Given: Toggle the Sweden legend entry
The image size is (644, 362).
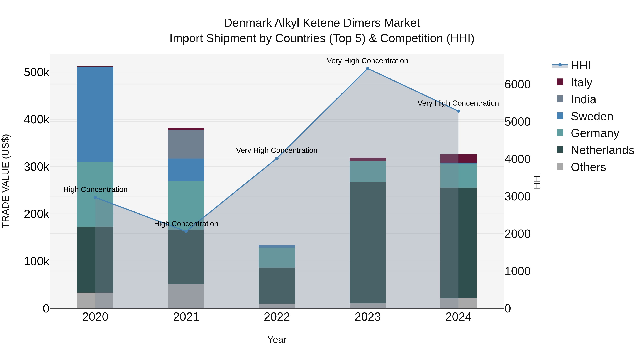Looking at the screenshot, I should pyautogui.click(x=585, y=116).
